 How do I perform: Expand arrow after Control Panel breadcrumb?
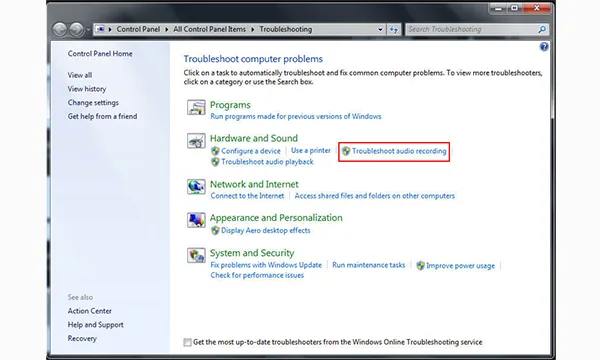click(167, 29)
